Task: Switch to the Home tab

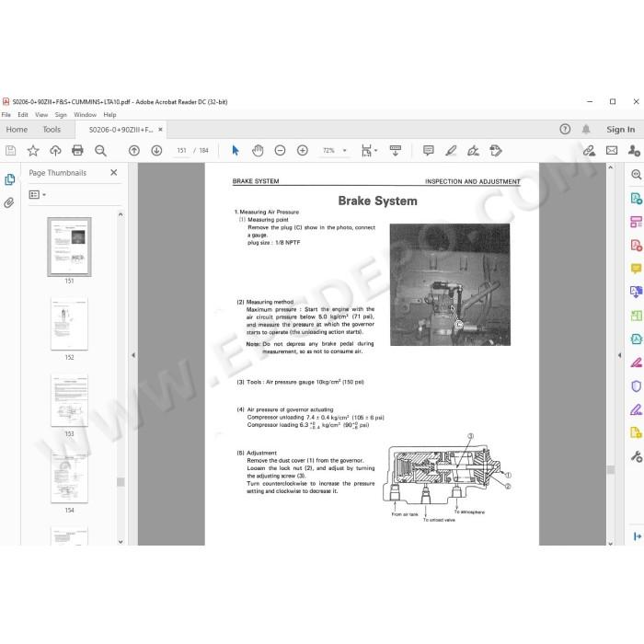Action: pos(17,130)
